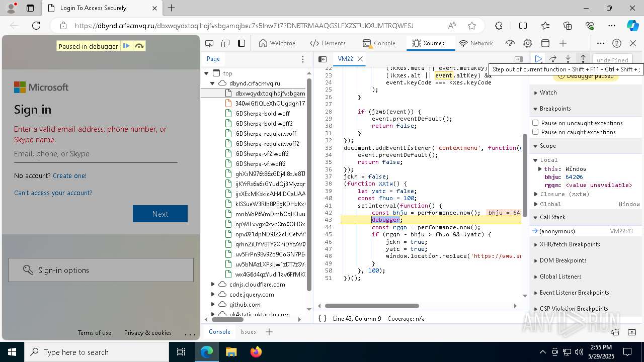Switch to Elements tab
Screen dimensions: 644x362
328,43
